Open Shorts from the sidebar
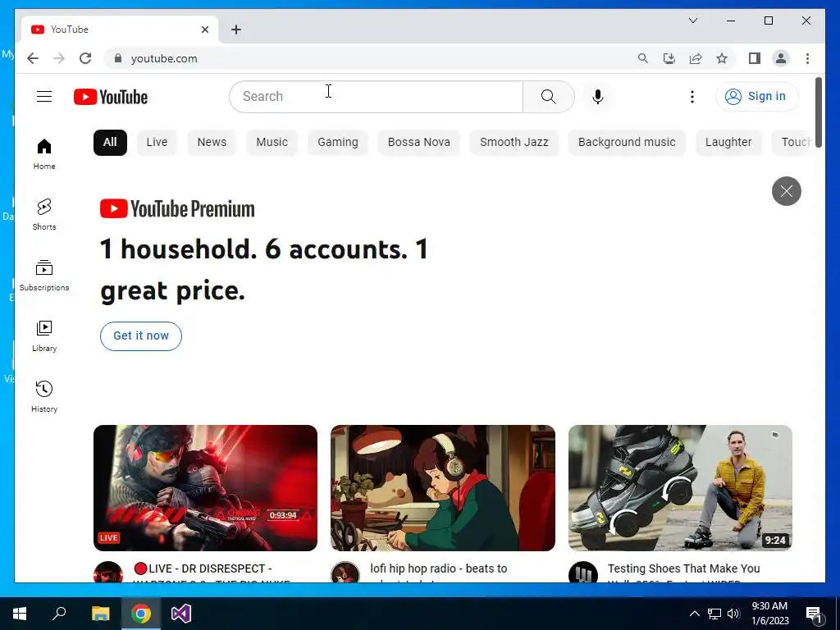 click(x=44, y=215)
